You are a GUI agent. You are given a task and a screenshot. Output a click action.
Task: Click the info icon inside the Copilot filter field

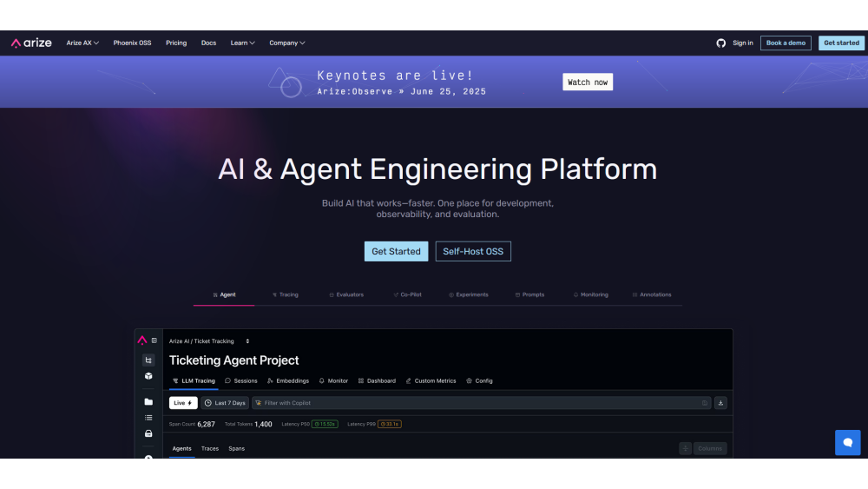point(705,403)
